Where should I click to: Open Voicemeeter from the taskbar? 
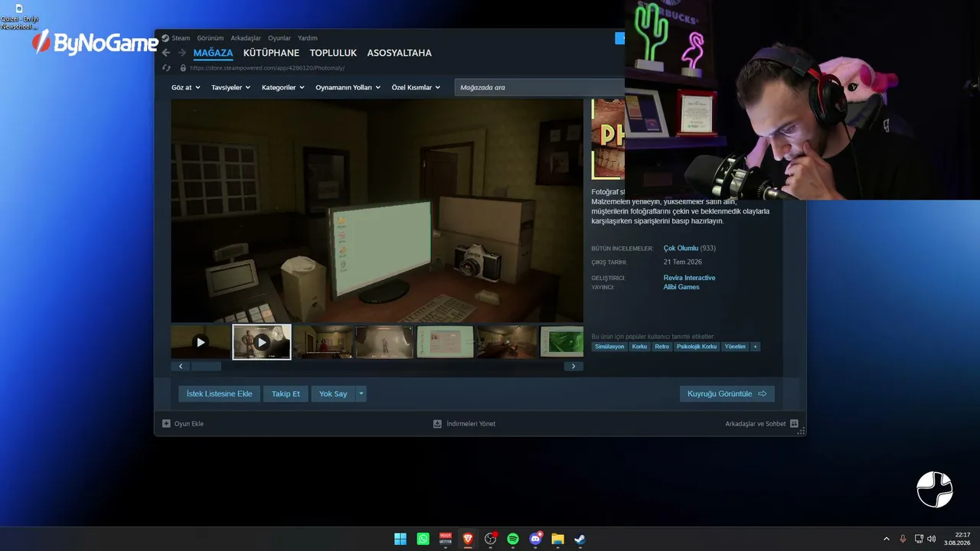[446, 539]
